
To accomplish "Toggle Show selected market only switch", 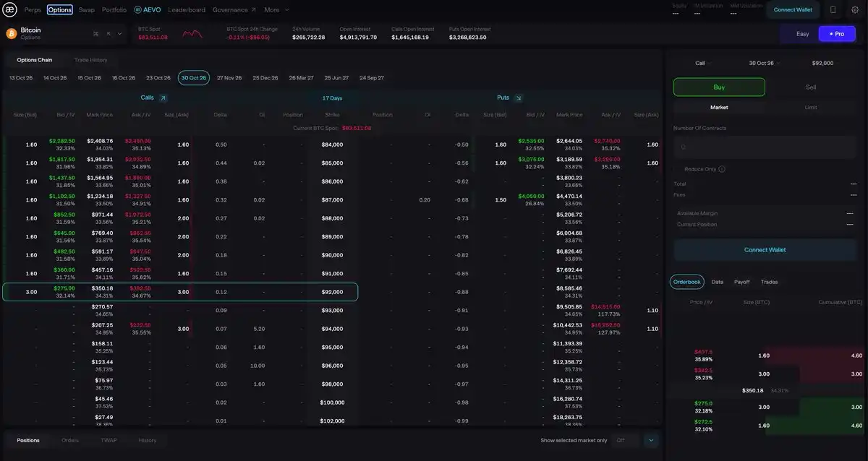I will [626, 440].
